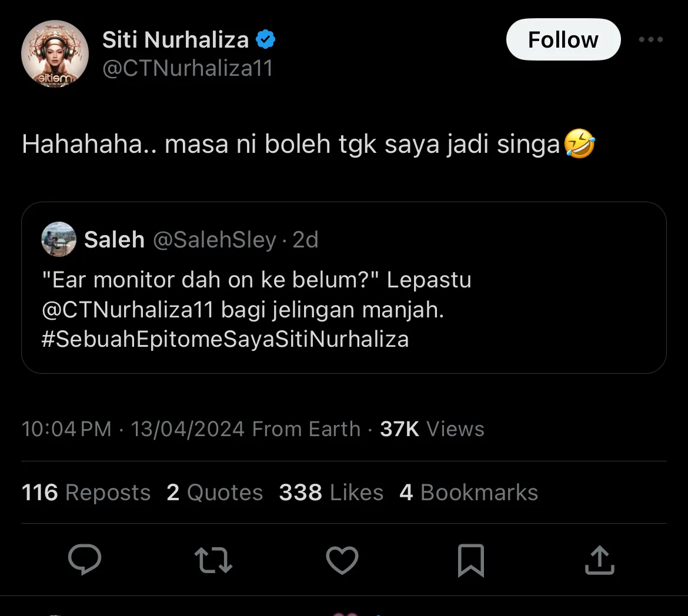Tap the repost arrows icon
Viewport: 688px width, 616px height.
tap(213, 560)
